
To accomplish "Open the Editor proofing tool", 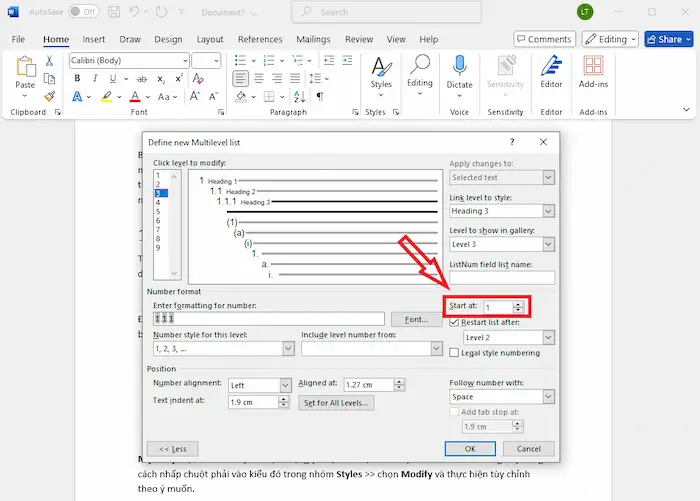I will [x=551, y=70].
